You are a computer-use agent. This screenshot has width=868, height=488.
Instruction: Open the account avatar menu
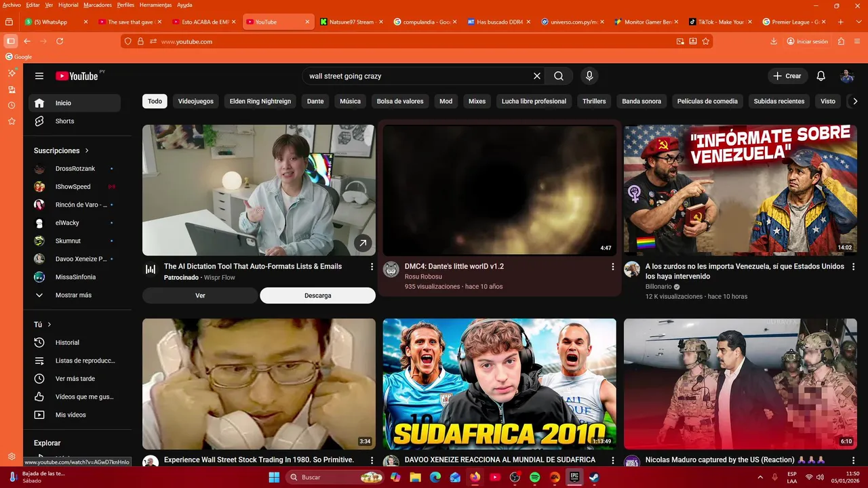click(x=847, y=76)
